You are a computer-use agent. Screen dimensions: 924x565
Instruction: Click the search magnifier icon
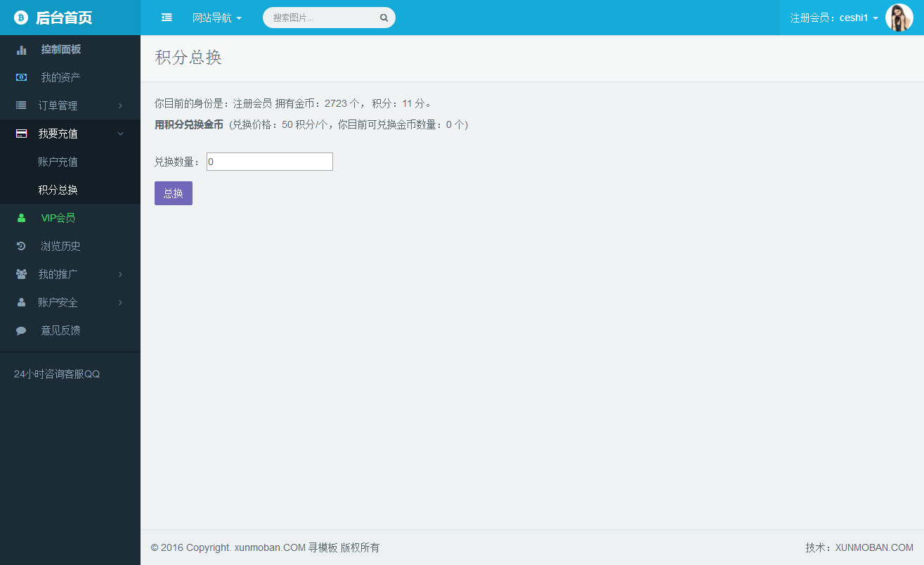pyautogui.click(x=384, y=18)
